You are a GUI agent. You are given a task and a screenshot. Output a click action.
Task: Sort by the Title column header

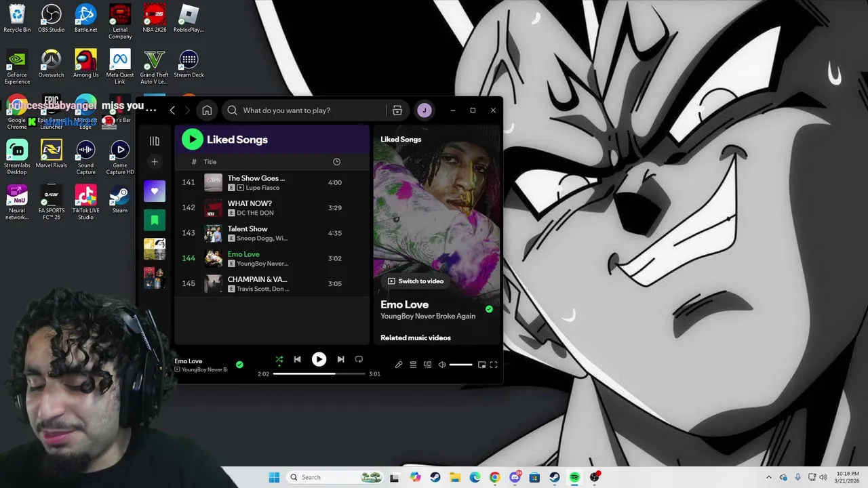(210, 162)
